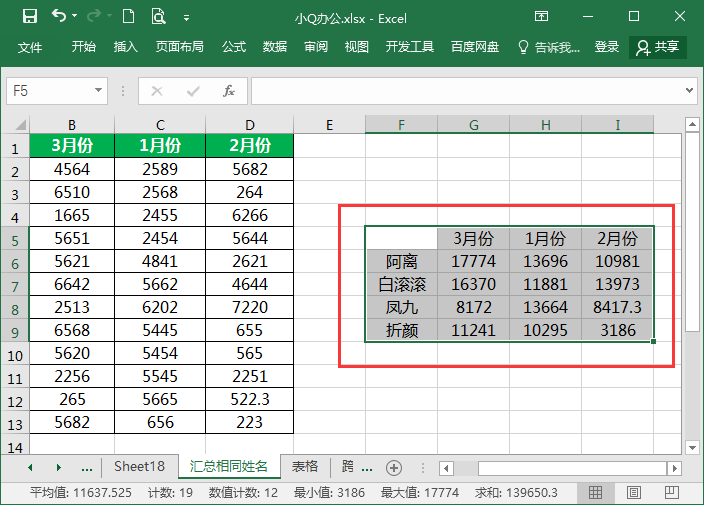Click the summary cell 17774
704x505 pixels.
pos(474,261)
